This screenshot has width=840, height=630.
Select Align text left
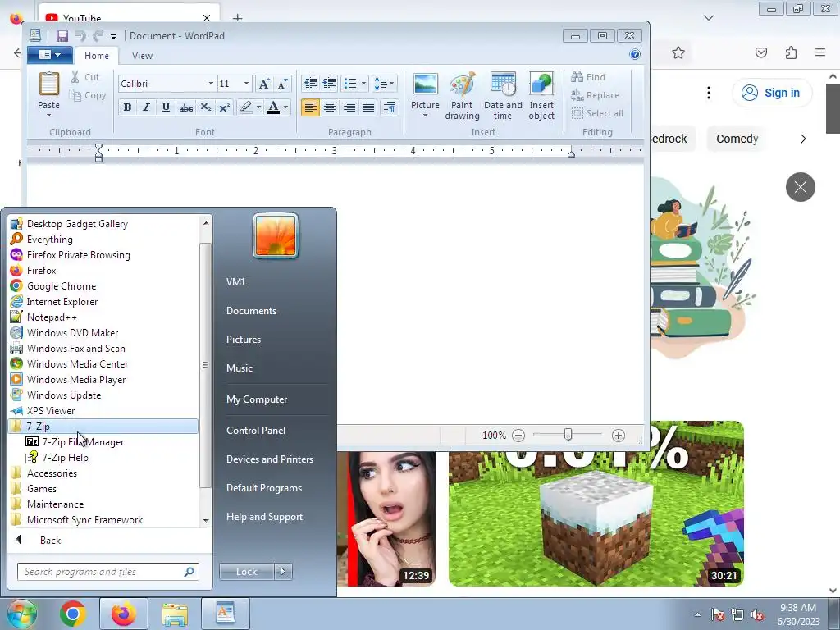(310, 107)
